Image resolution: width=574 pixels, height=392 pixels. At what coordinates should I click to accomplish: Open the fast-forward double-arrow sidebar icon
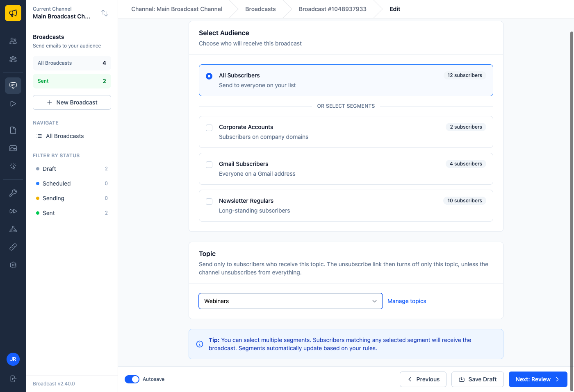click(13, 211)
